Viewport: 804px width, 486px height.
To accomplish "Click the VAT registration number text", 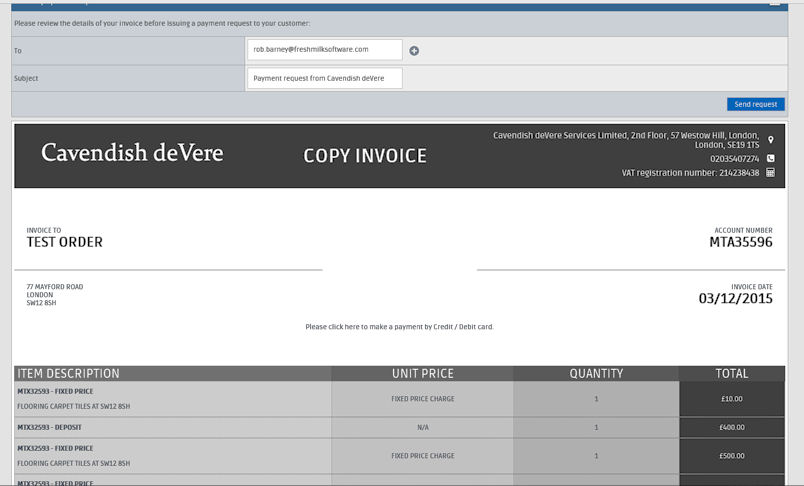I will click(690, 173).
